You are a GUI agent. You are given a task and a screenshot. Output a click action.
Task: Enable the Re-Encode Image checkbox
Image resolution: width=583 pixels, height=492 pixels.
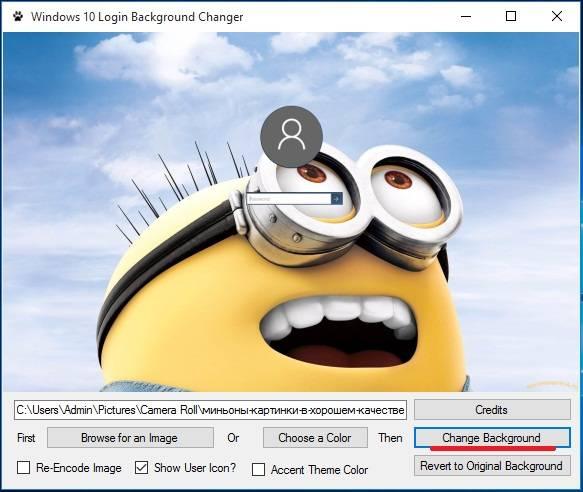(x=23, y=467)
